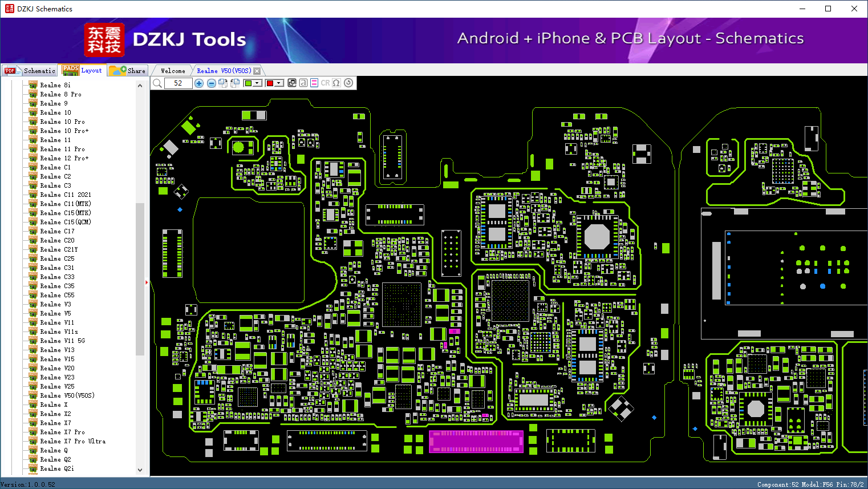Viewport: 868px width, 489px height.
Task: Toggle the CR component label button
Action: click(325, 83)
